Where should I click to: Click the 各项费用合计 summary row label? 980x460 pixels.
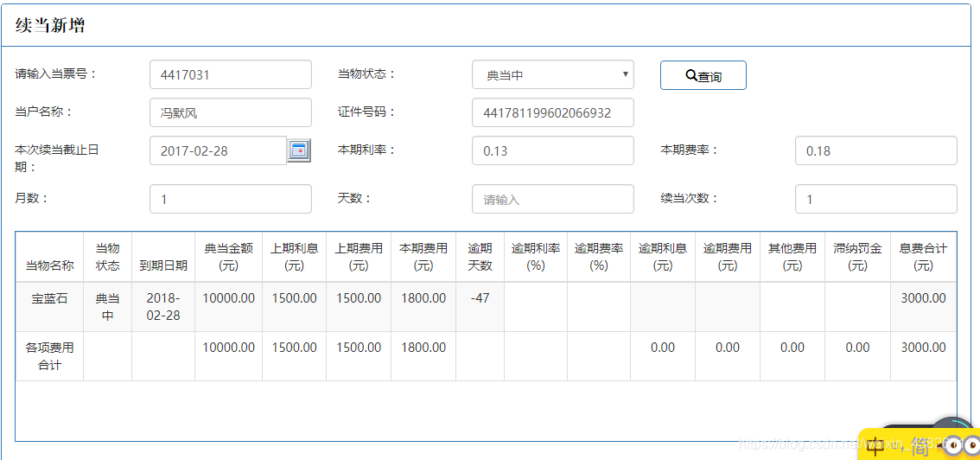49,356
